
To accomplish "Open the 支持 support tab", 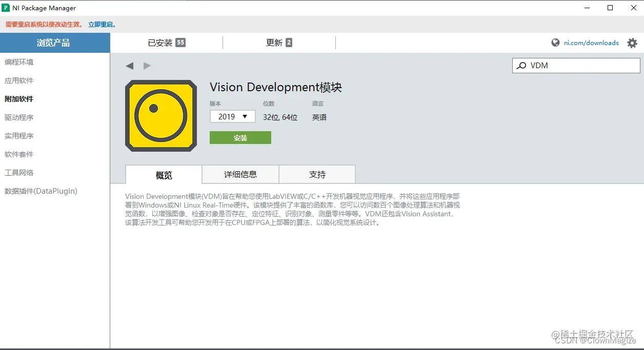I will (317, 174).
